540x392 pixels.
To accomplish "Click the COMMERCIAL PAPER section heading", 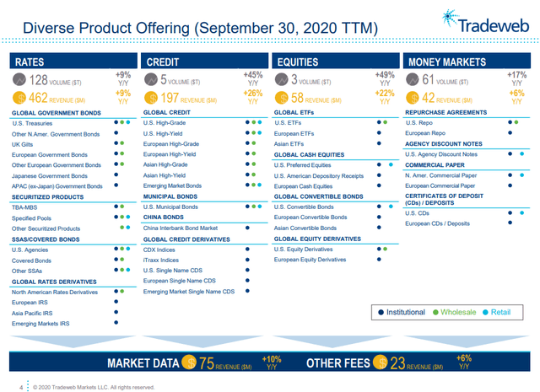I will coord(435,165).
